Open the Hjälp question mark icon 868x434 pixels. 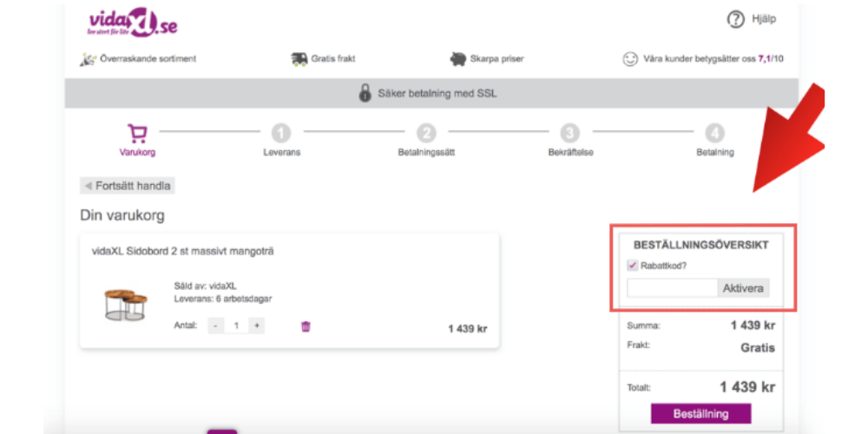pos(736,19)
